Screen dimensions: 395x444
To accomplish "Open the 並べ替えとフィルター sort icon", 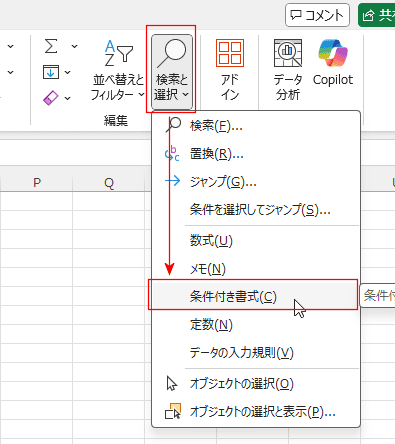I will tap(119, 53).
